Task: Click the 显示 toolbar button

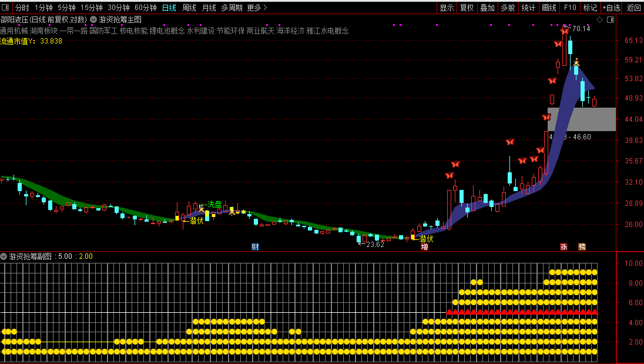Action: point(447,8)
